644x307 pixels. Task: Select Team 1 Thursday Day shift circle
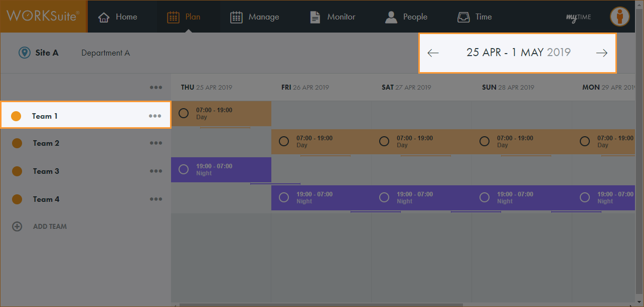click(184, 113)
